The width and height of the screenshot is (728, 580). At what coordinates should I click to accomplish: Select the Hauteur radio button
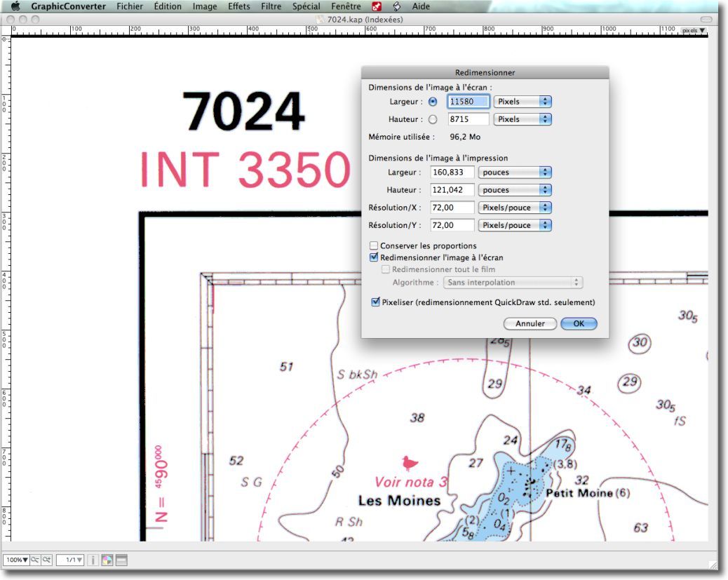click(x=433, y=119)
